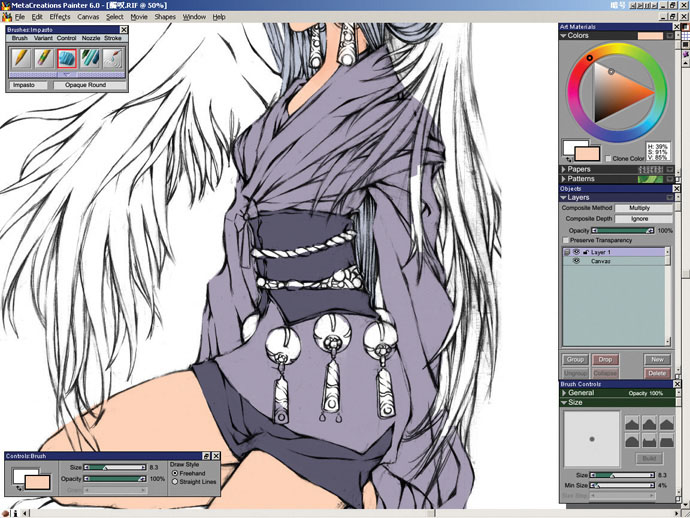Open the Stroke menu in Brushes palette

pyautogui.click(x=113, y=38)
